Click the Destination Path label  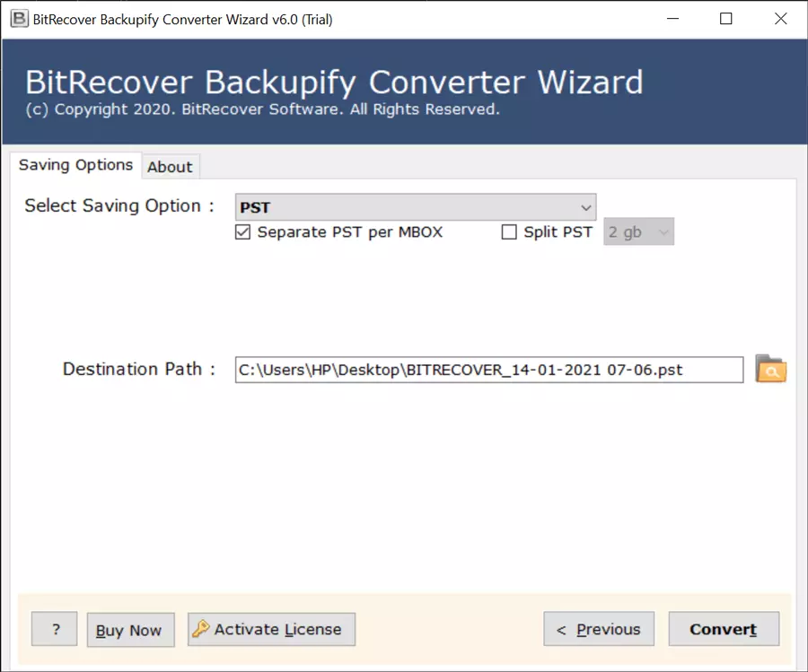pyautogui.click(x=138, y=370)
